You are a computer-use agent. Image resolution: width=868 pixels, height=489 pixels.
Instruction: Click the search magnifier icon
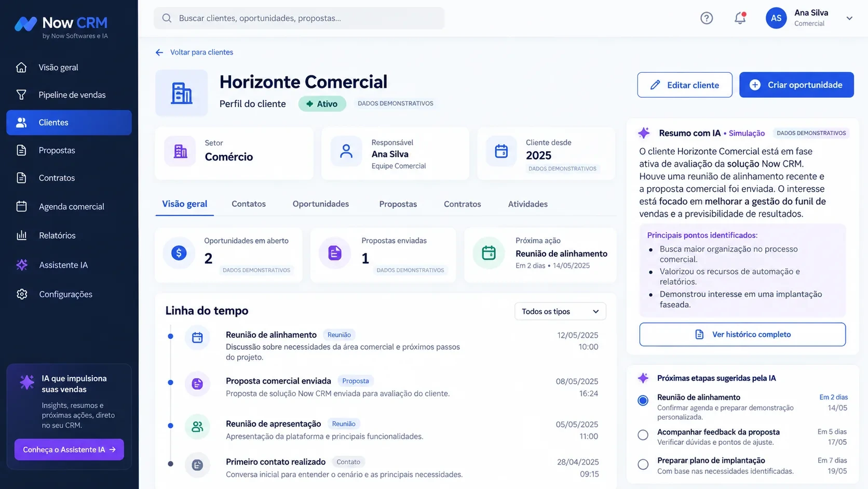167,18
